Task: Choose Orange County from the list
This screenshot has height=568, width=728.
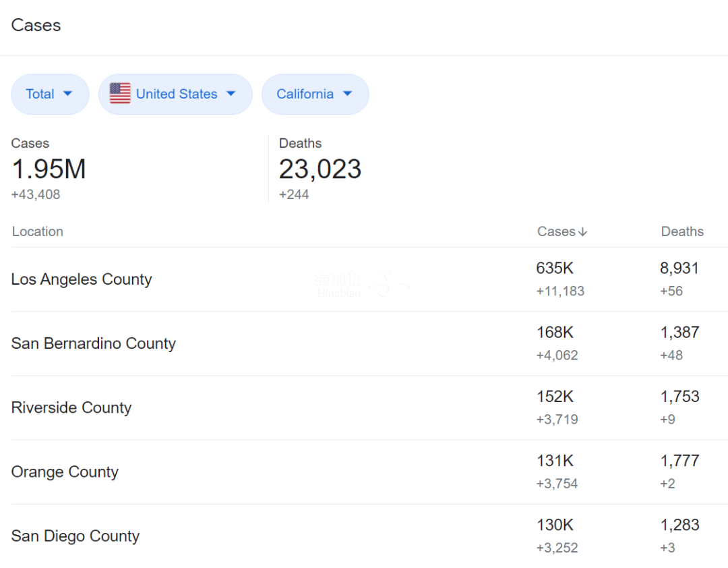Action: pyautogui.click(x=65, y=472)
